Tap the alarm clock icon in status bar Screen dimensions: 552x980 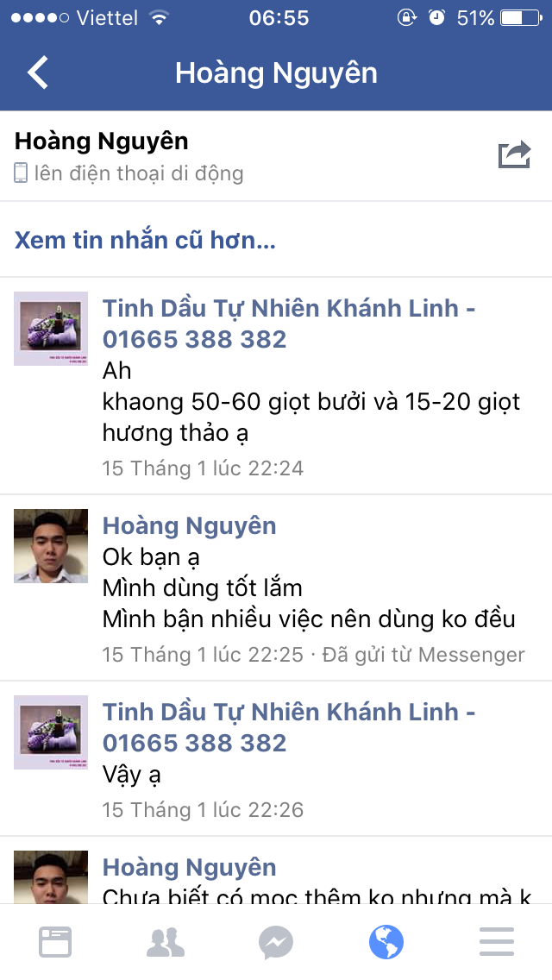(x=436, y=17)
